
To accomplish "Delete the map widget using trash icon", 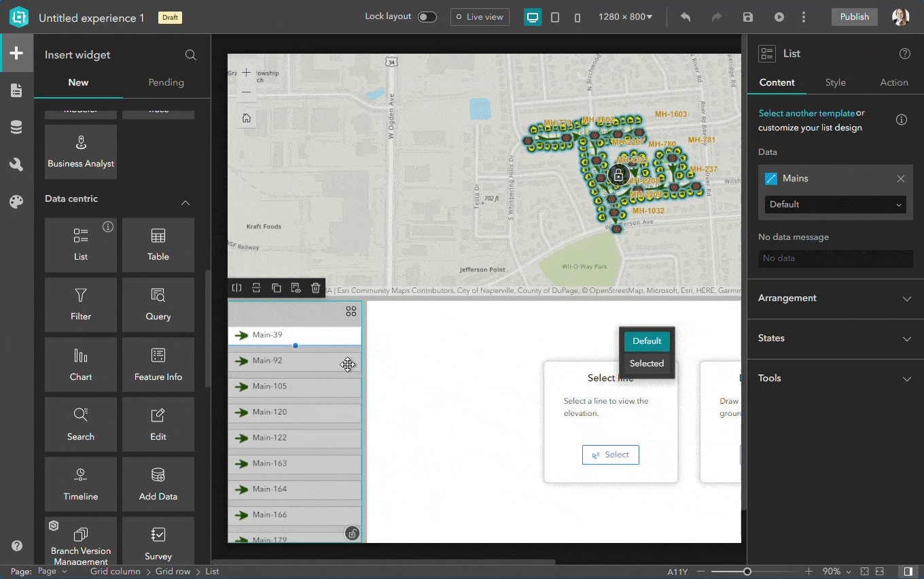I will (315, 287).
